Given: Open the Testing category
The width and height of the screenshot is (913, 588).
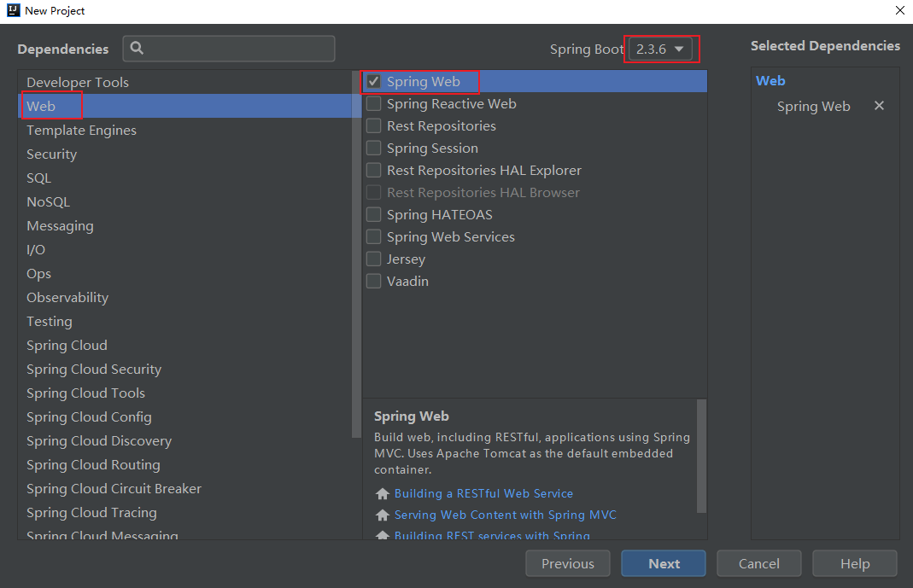Looking at the screenshot, I should pyautogui.click(x=185, y=321).
